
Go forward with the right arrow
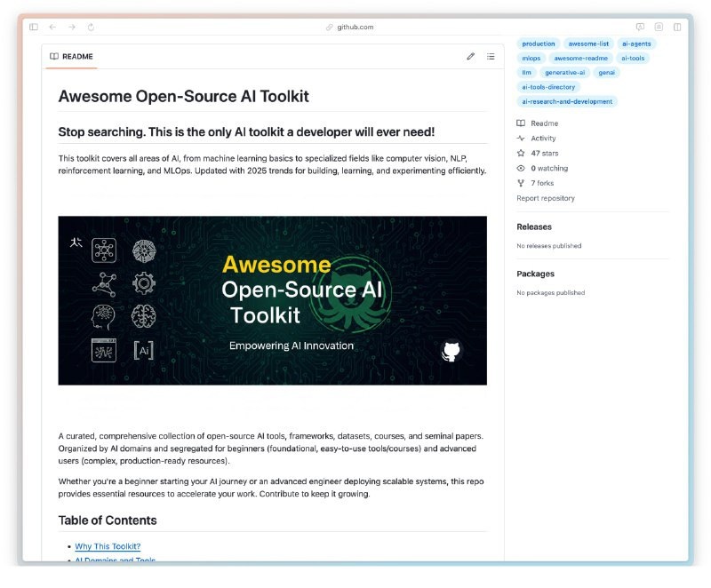point(72,27)
